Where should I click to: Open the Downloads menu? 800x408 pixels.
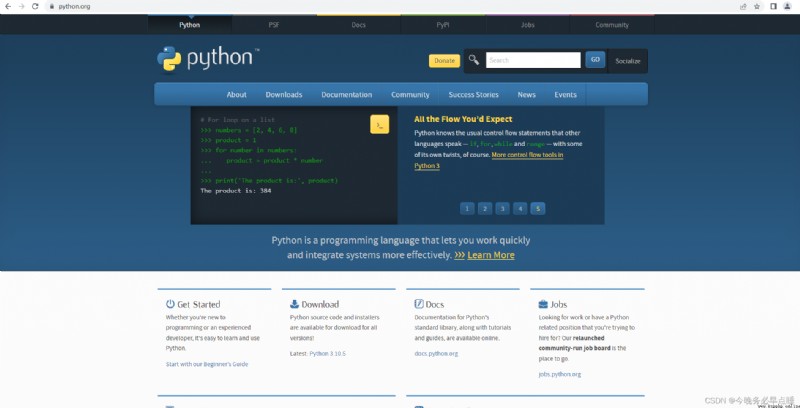click(284, 95)
